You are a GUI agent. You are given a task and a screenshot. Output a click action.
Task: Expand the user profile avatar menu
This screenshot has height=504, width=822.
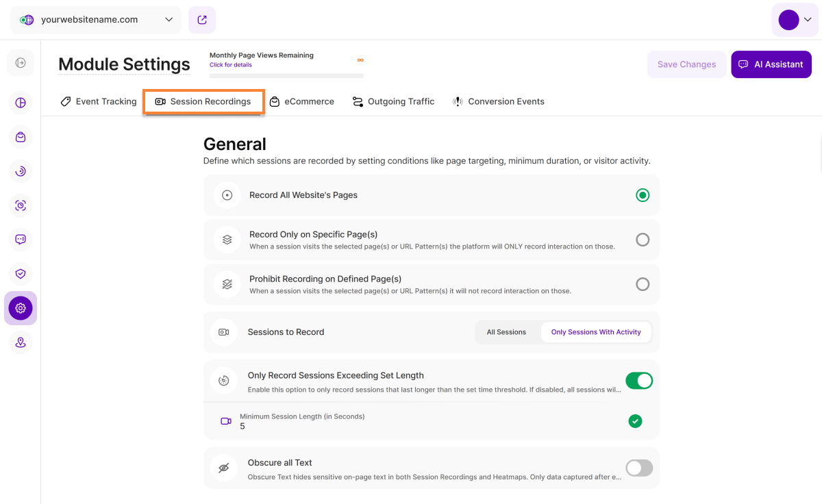[x=795, y=20]
